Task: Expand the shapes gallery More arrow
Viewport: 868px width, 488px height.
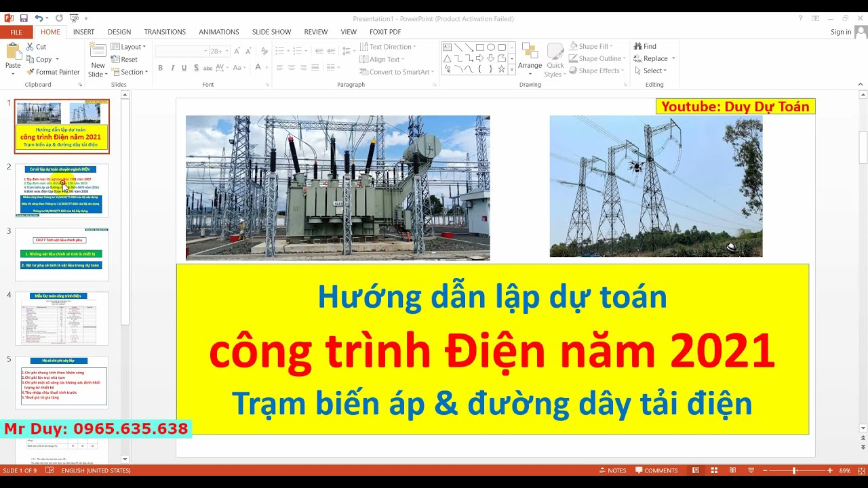Action: (x=512, y=70)
